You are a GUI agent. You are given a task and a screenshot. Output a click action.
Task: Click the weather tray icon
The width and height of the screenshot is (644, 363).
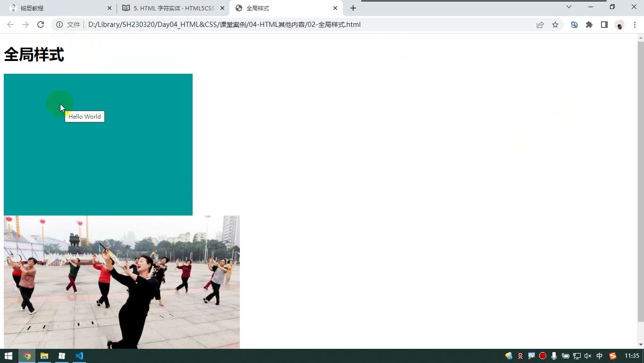(x=509, y=356)
